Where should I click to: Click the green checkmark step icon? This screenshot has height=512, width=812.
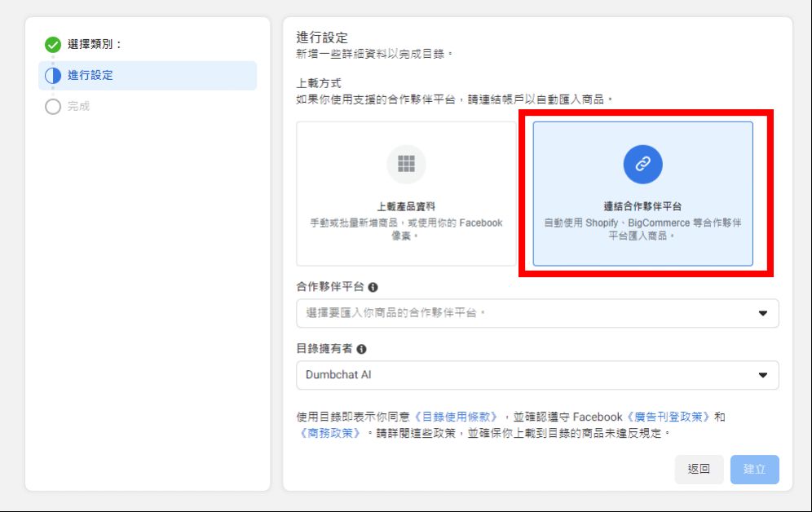pos(53,45)
